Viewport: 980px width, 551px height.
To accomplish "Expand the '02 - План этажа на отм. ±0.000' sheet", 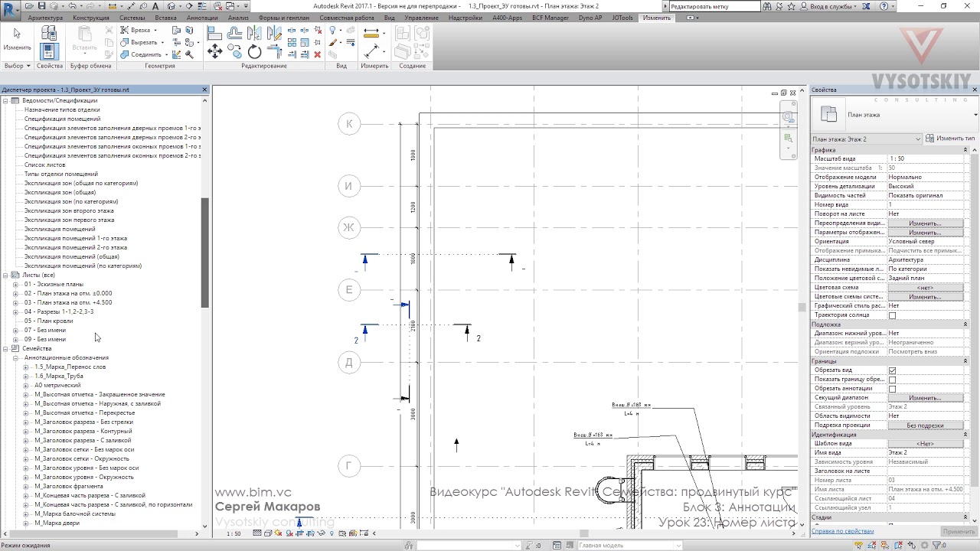I will pyautogui.click(x=16, y=293).
